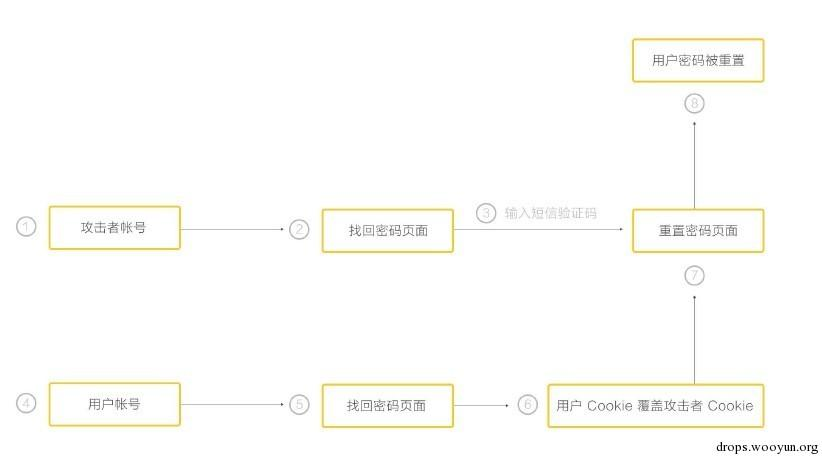Click the circled number 8 step marker

pos(695,103)
